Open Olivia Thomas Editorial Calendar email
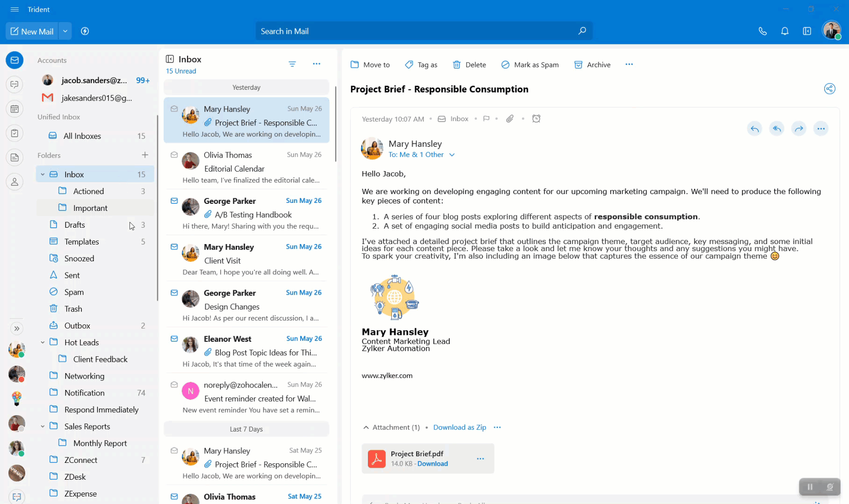 tap(246, 167)
